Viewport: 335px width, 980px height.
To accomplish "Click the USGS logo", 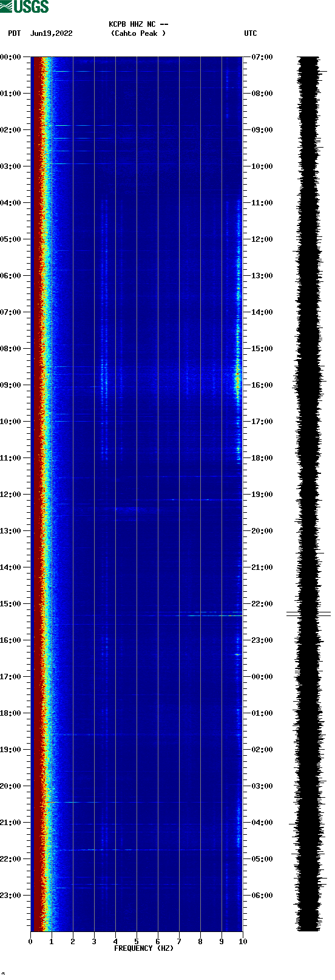I will [x=24, y=7].
